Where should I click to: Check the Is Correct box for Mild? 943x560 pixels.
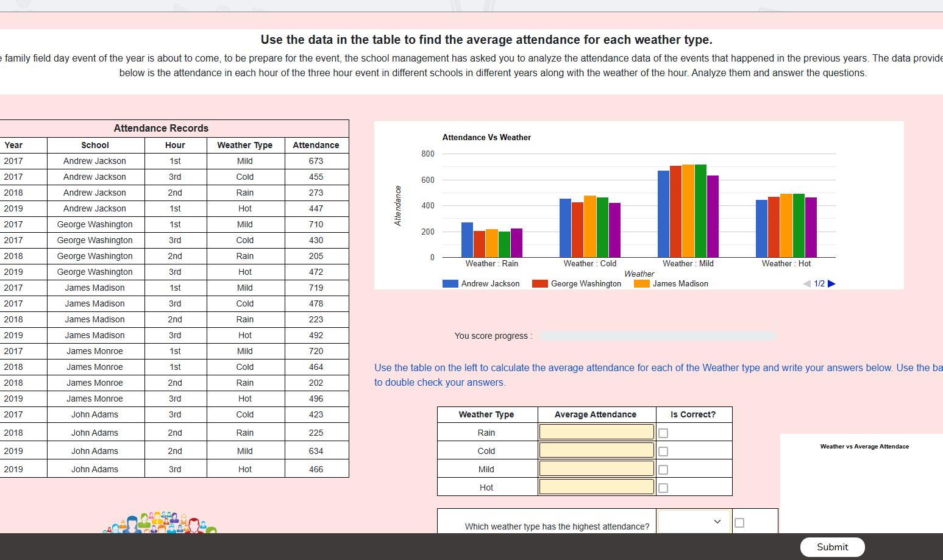pos(663,469)
